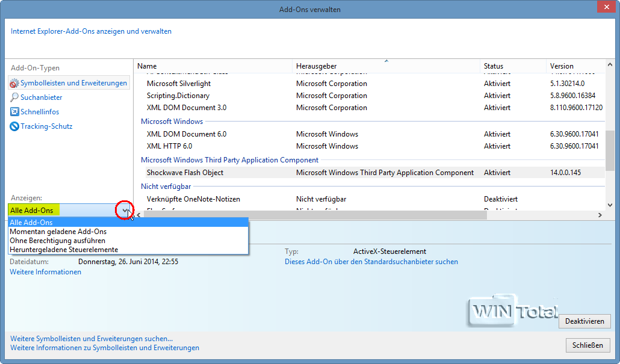Click Silverlight version 5.1.30214.0 cell
Screen dimensions: 620x364
567,84
